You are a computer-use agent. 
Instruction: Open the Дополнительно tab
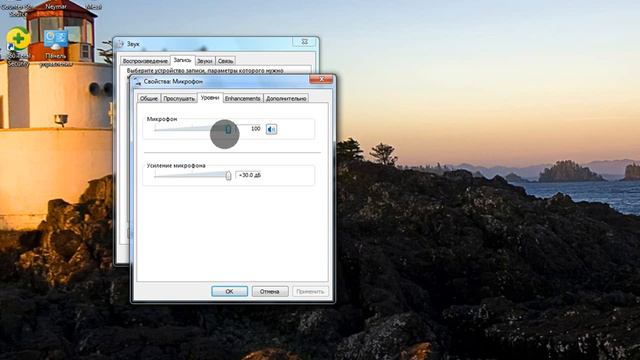point(286,98)
